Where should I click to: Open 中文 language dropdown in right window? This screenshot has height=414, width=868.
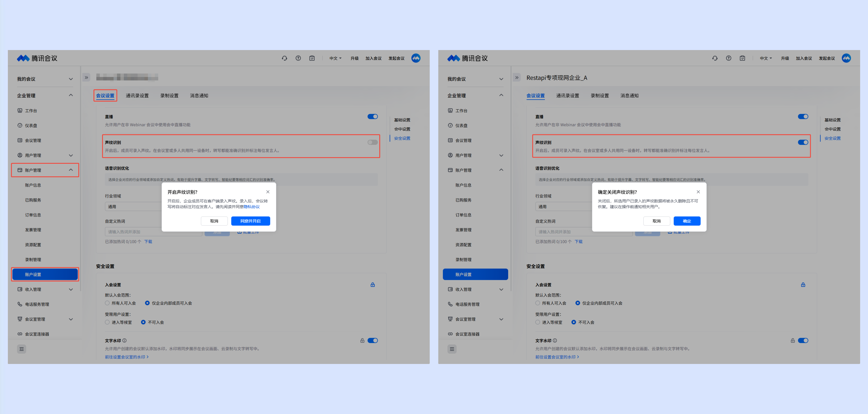pyautogui.click(x=766, y=58)
